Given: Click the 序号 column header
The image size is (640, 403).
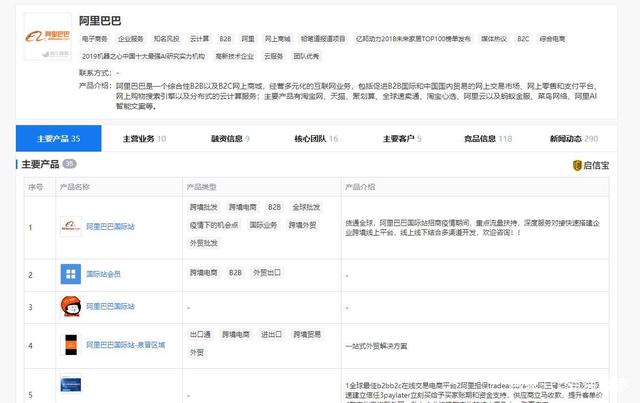Looking at the screenshot, I should point(36,187).
